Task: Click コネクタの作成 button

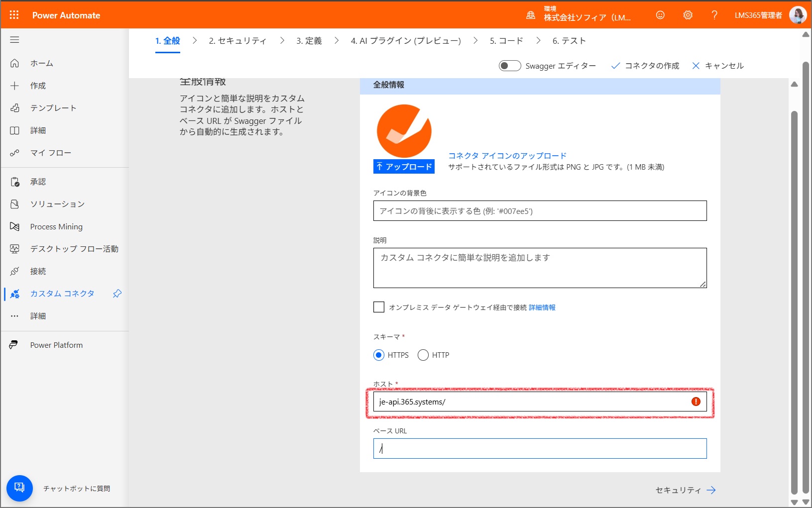Action: point(645,66)
